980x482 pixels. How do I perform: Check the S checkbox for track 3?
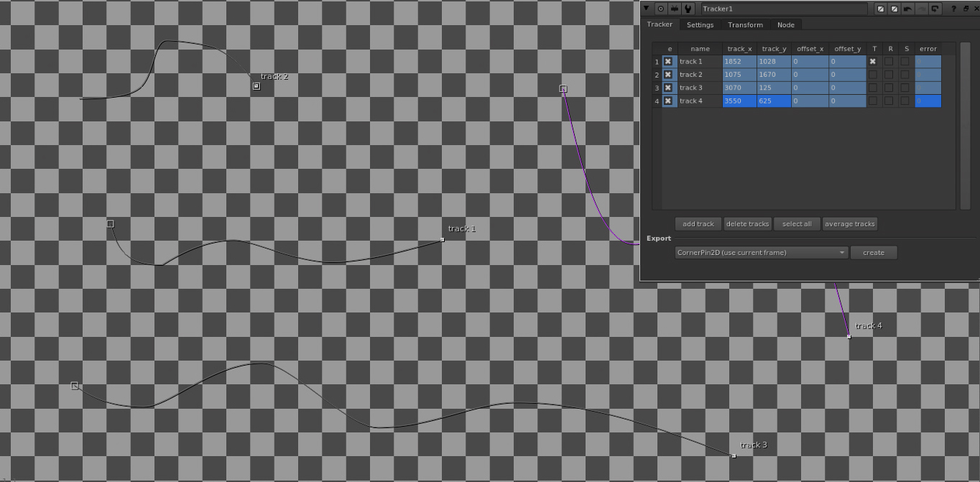pos(905,88)
